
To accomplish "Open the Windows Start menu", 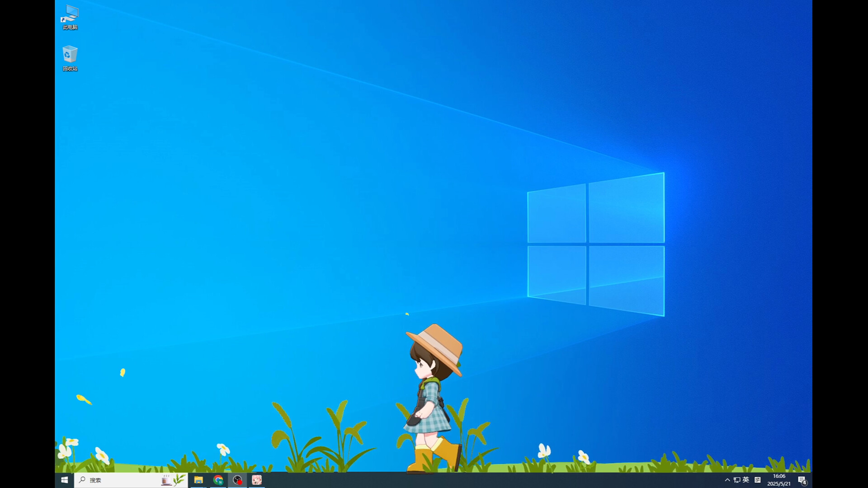I will 64,480.
